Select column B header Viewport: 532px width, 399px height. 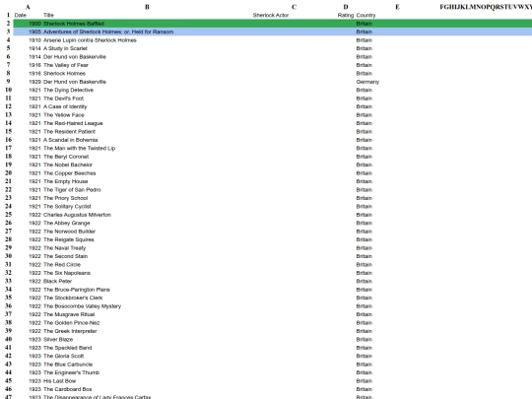point(147,7)
